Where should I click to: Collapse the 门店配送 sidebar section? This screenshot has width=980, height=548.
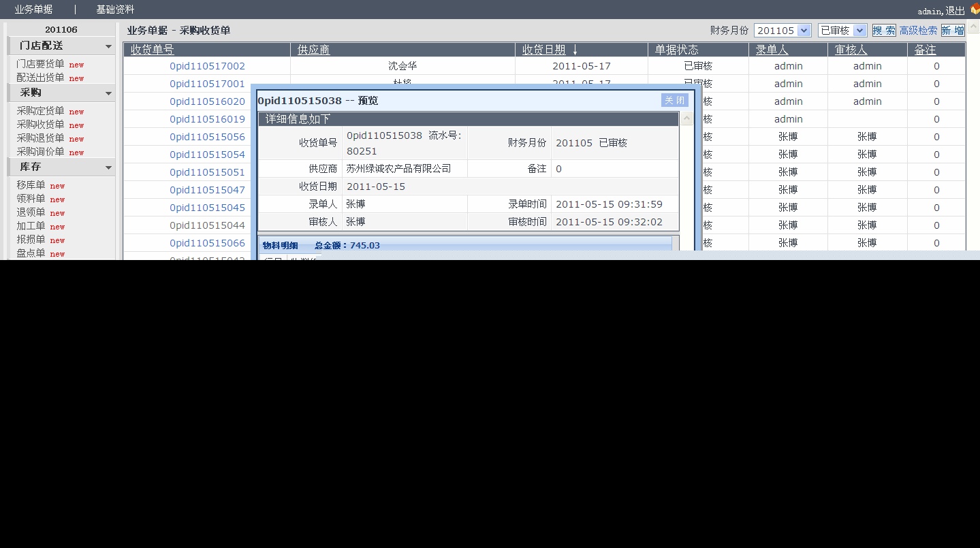coord(107,46)
